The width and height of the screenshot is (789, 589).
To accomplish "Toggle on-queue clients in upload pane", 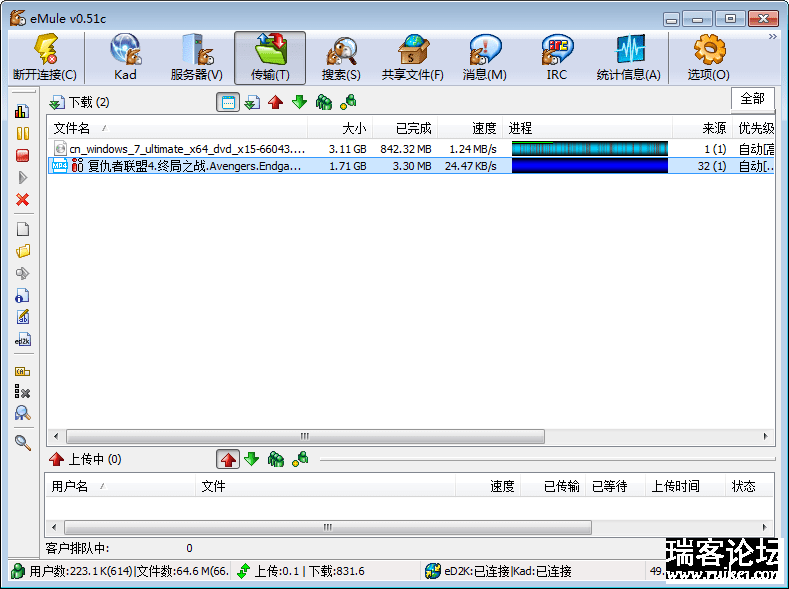I will point(276,459).
